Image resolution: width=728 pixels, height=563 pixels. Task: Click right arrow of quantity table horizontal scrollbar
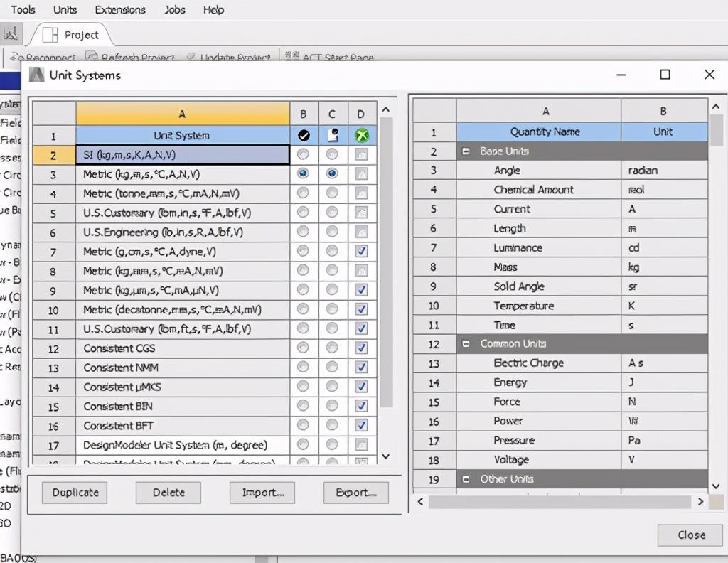[x=700, y=502]
